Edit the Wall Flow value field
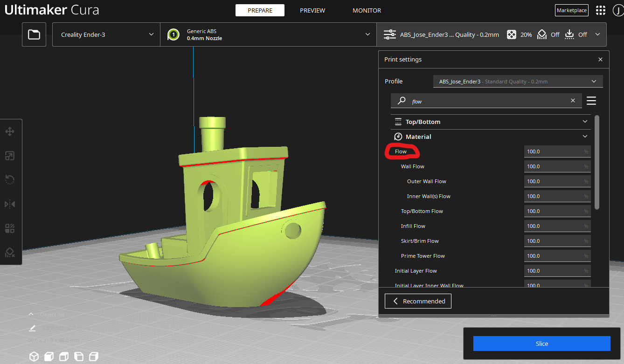The height and width of the screenshot is (364, 624). pyautogui.click(x=557, y=166)
